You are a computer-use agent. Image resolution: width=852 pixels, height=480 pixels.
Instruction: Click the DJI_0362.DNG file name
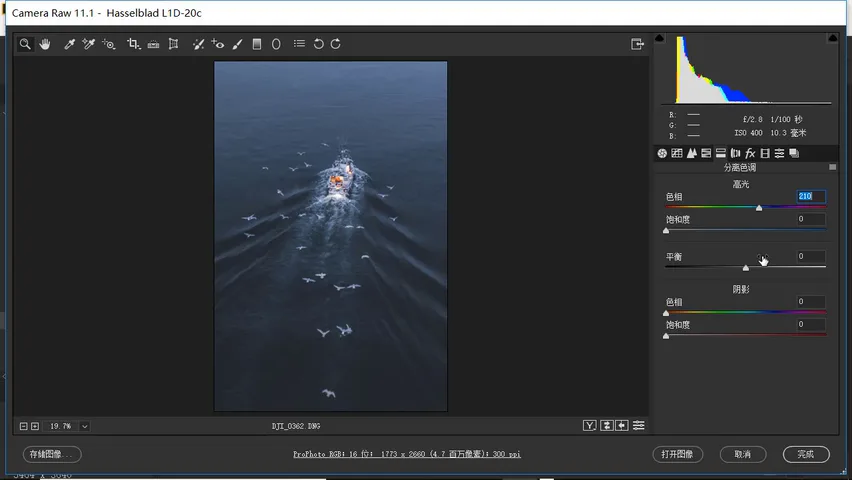(296, 426)
